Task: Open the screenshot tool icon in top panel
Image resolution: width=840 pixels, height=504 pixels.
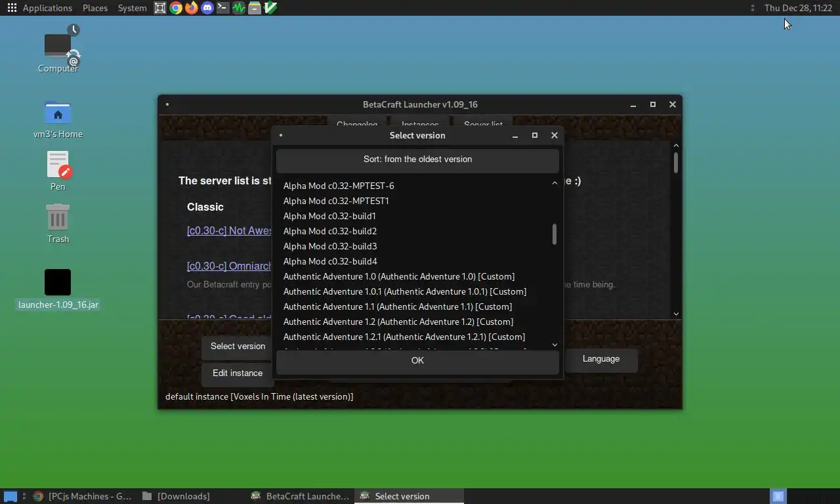Action: 160,8
